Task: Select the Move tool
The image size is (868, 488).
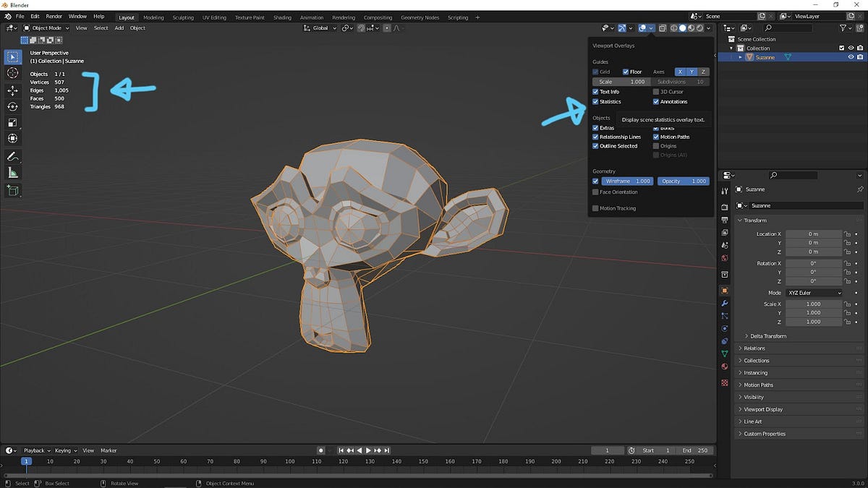Action: click(12, 90)
